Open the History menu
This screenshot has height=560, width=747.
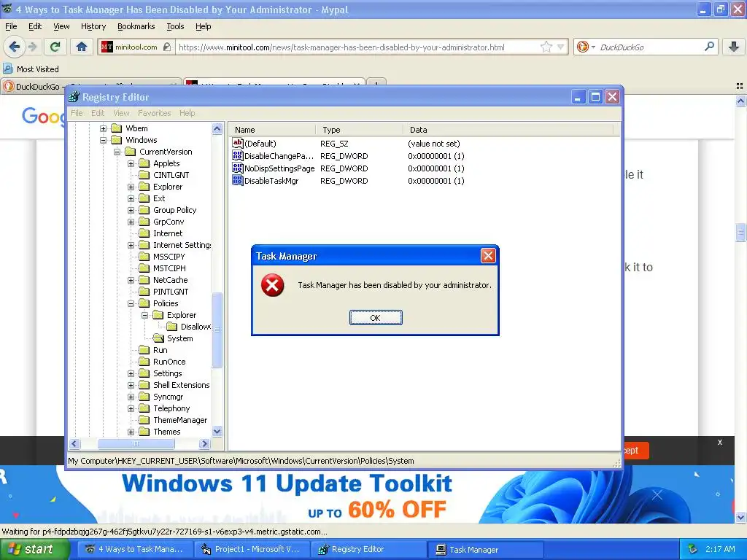(x=93, y=26)
